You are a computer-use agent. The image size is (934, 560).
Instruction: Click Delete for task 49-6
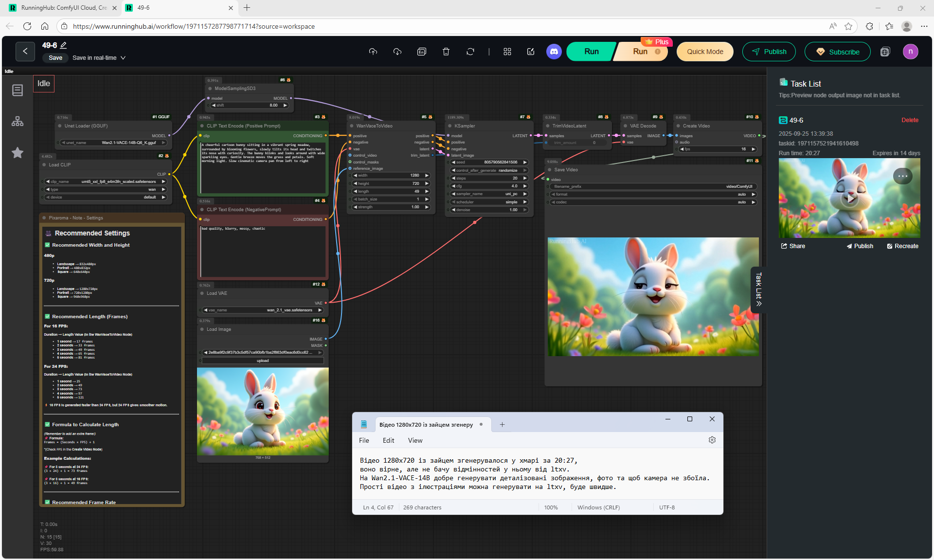tap(910, 120)
